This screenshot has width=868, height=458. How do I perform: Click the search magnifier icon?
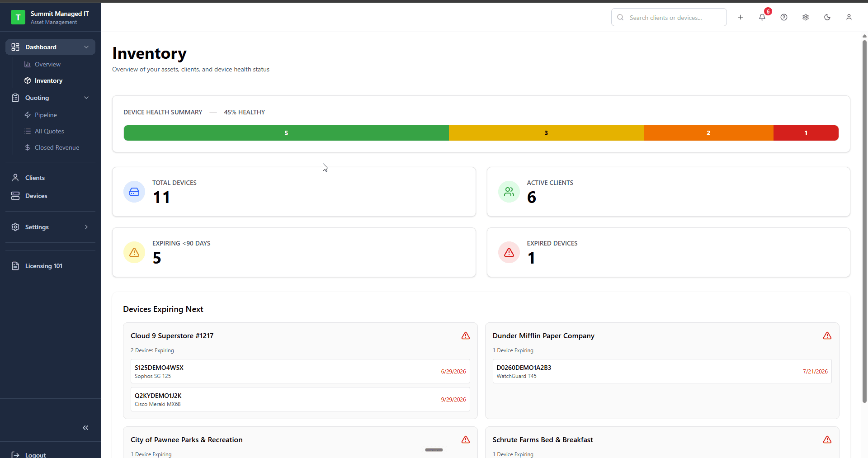point(620,17)
